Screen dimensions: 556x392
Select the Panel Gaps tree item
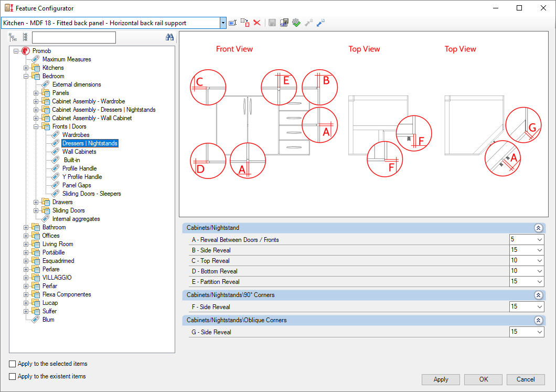(x=77, y=185)
